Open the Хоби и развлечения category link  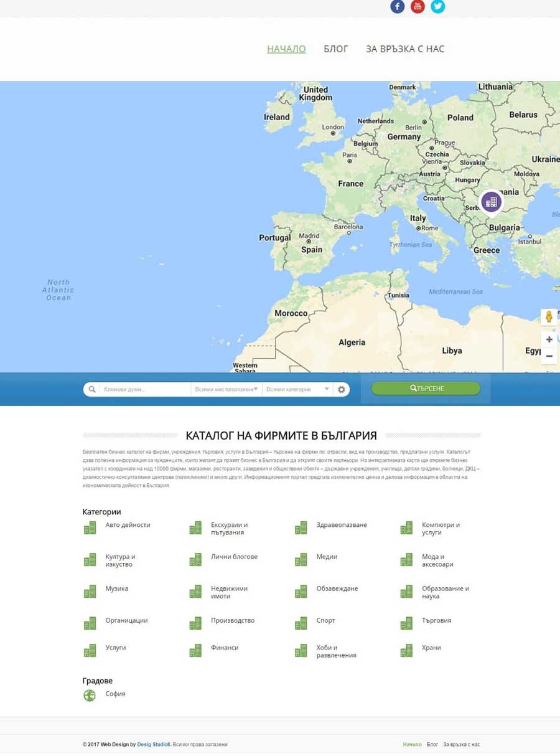pos(336,651)
